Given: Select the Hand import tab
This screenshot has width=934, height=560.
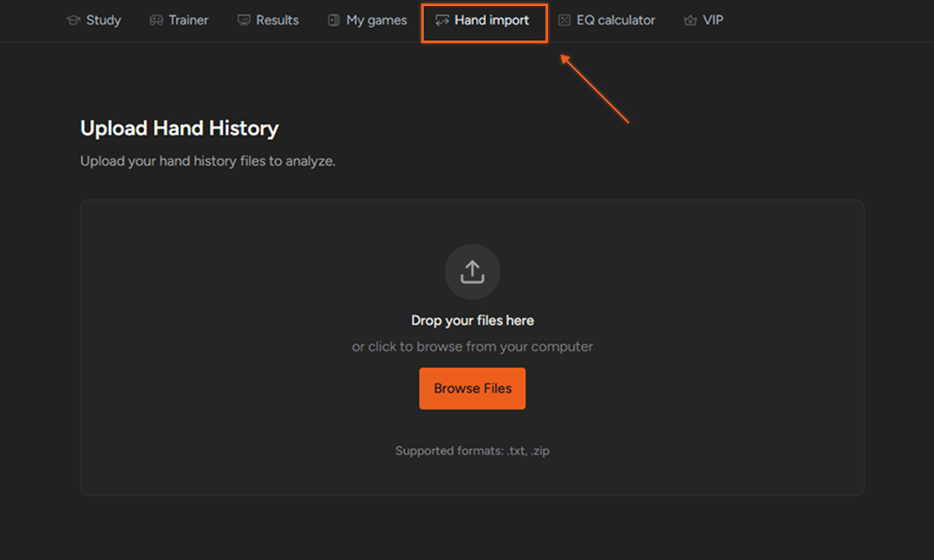Looking at the screenshot, I should [484, 23].
